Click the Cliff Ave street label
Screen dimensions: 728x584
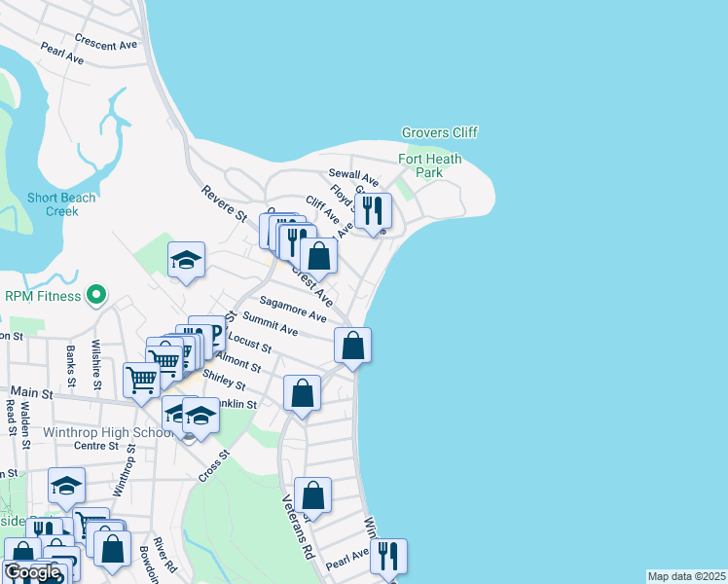323,209
